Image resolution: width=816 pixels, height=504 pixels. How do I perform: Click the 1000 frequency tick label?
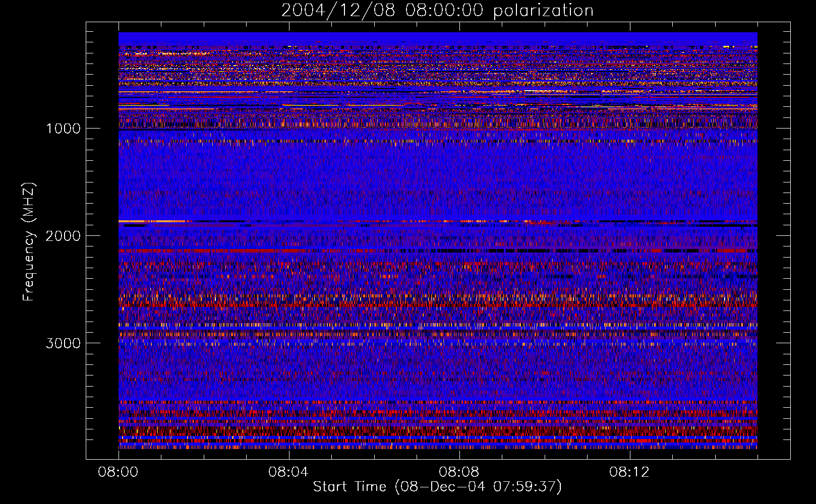point(64,129)
